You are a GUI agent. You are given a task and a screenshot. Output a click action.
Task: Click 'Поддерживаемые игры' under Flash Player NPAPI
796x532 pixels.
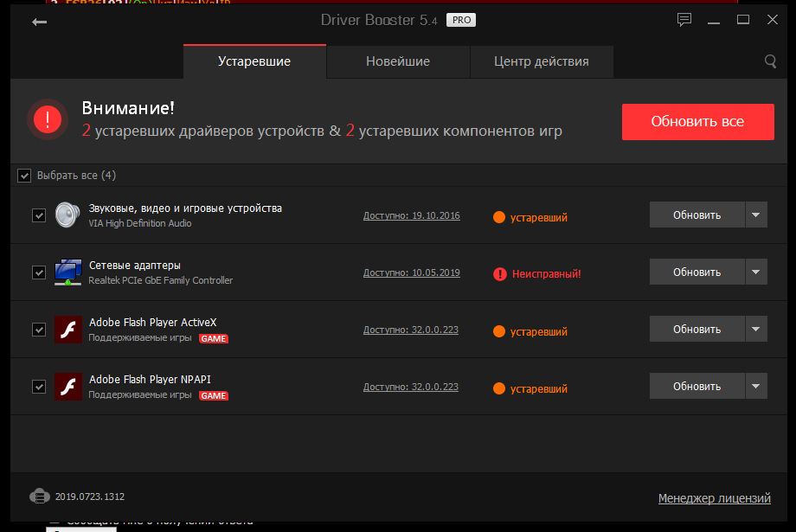(140, 395)
